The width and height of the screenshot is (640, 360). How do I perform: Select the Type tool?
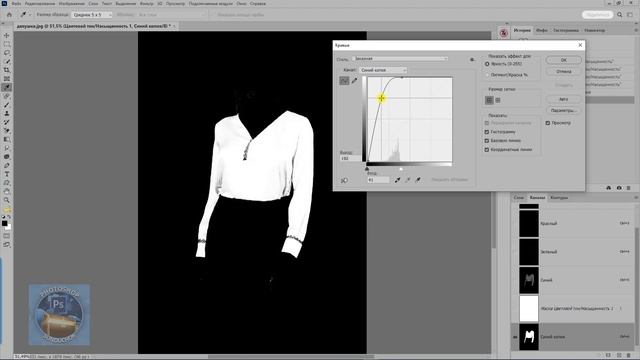point(7,174)
